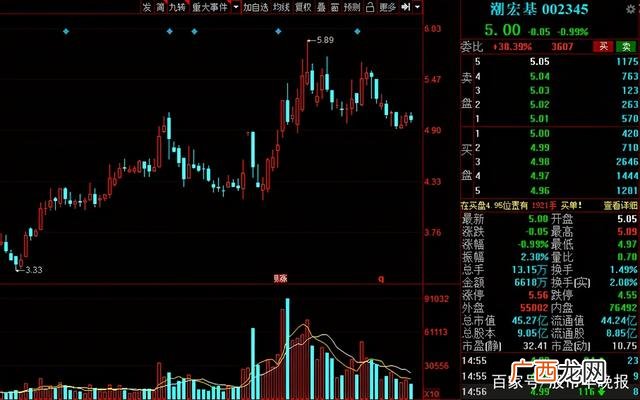The height and width of the screenshot is (400, 640).
Task: Expand dropdown arrow next to 重大事件
Action: [236, 7]
